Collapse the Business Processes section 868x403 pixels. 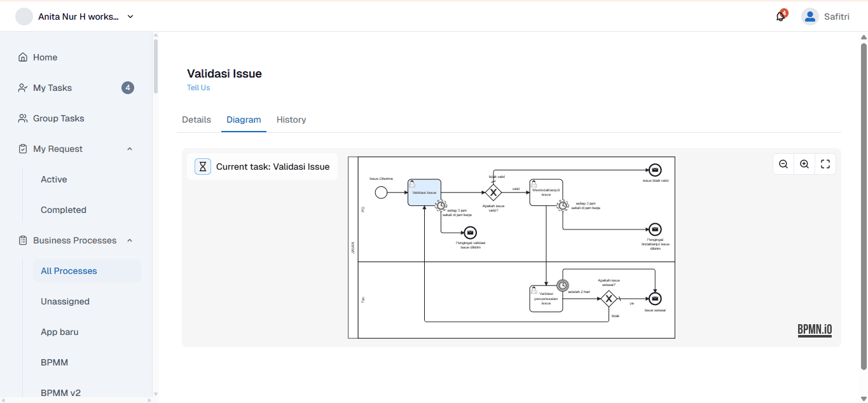(129, 240)
